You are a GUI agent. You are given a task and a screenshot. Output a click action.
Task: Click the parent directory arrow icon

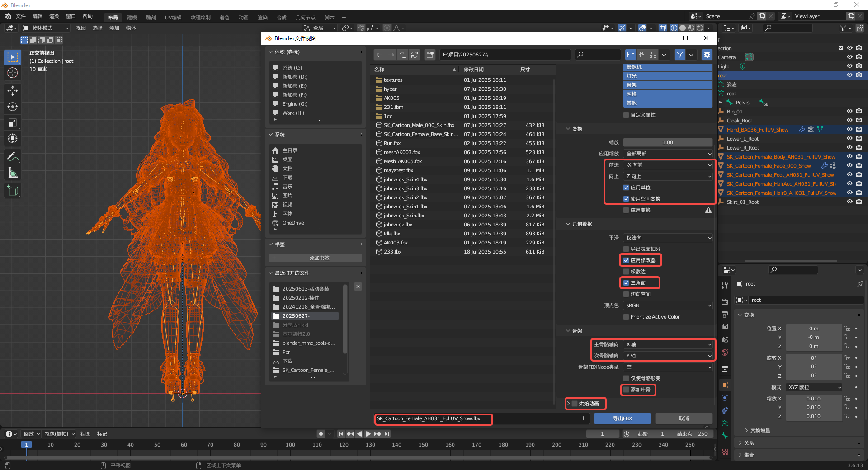click(403, 55)
